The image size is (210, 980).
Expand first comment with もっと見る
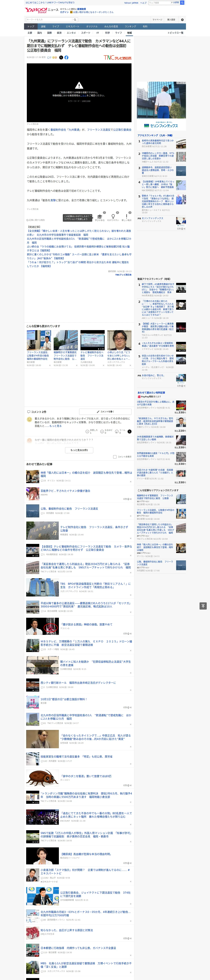pyautogui.click(x=56, y=426)
